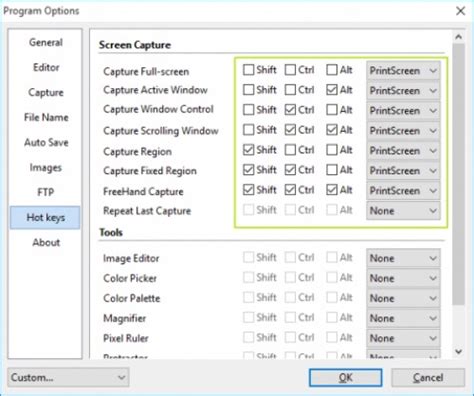Image resolution: width=474 pixels, height=396 pixels.
Task: Open key dropdown for Capture Fixed Region
Action: click(x=403, y=171)
